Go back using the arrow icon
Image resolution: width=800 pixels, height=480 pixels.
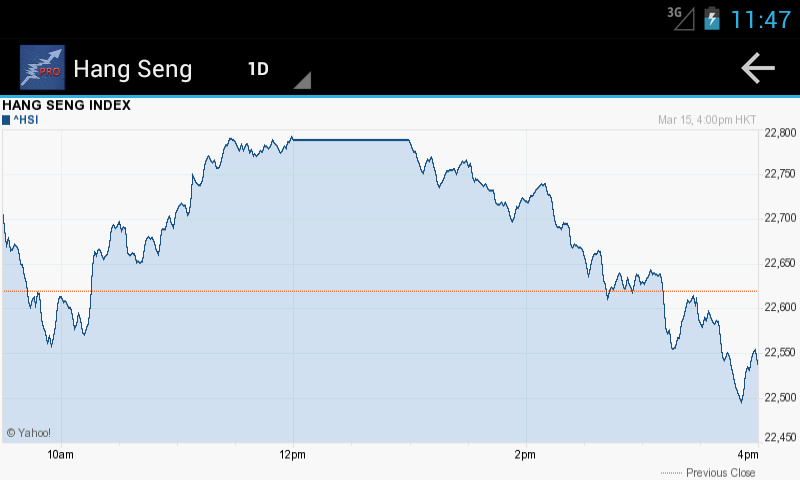758,68
